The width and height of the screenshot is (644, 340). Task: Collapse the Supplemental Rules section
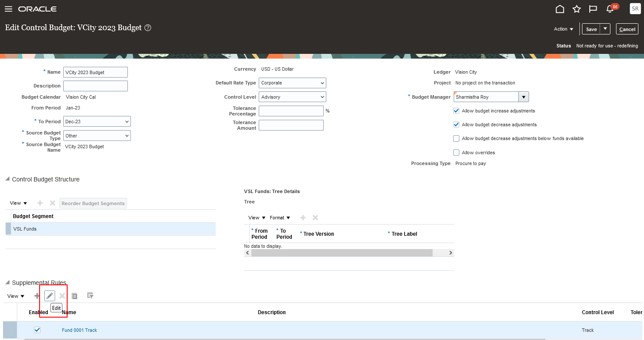8,283
